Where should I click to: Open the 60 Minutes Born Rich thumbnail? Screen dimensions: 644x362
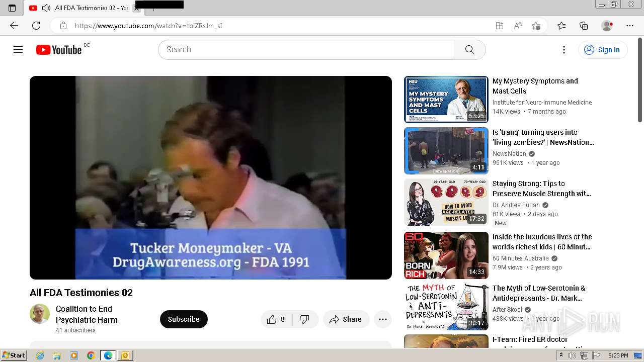[446, 255]
